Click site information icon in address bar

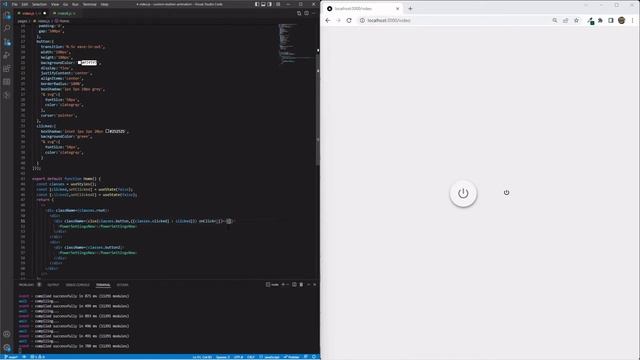(362, 20)
